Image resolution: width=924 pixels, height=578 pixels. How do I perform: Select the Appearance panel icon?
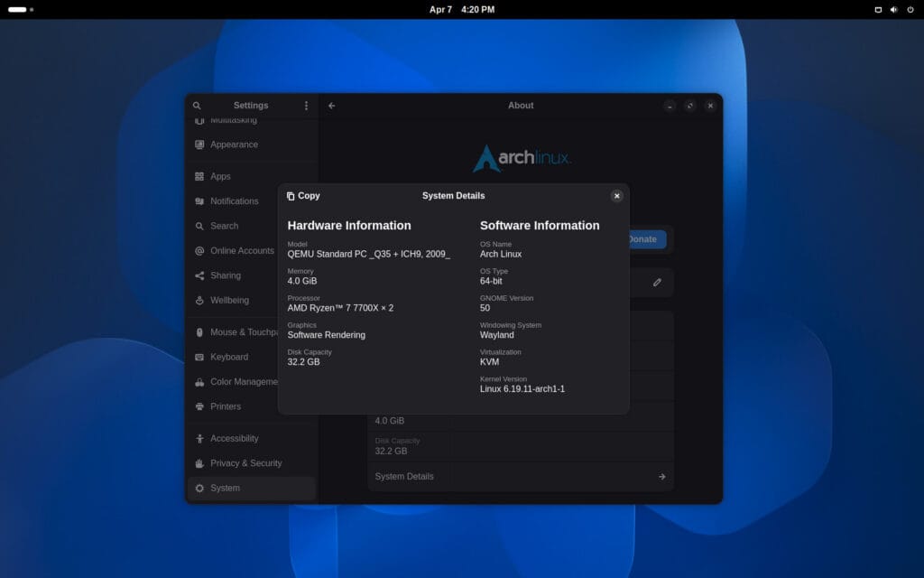click(x=199, y=144)
